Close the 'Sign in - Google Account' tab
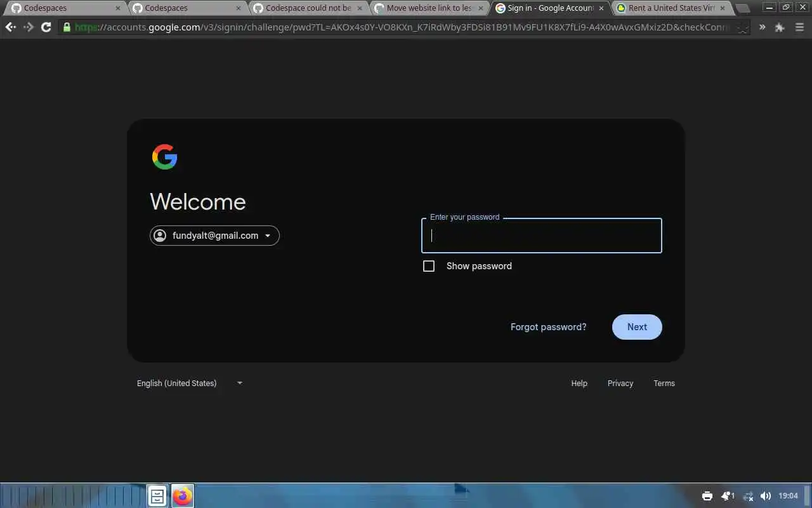This screenshot has width=812, height=508. [x=601, y=8]
